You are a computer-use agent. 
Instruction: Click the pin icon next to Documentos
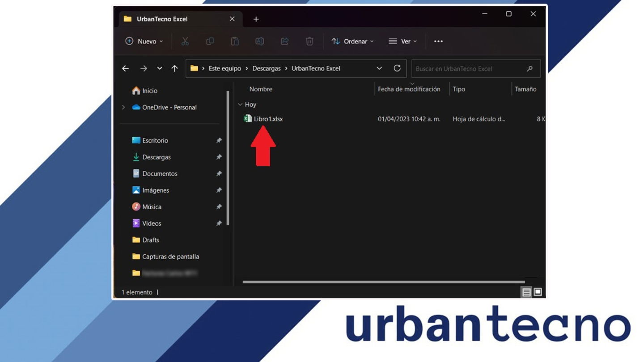click(219, 173)
